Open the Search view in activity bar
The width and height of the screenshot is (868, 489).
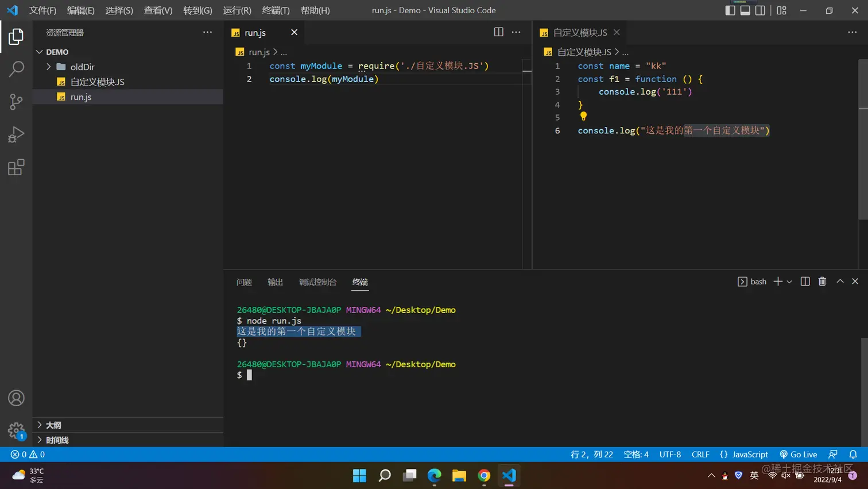[x=16, y=69]
